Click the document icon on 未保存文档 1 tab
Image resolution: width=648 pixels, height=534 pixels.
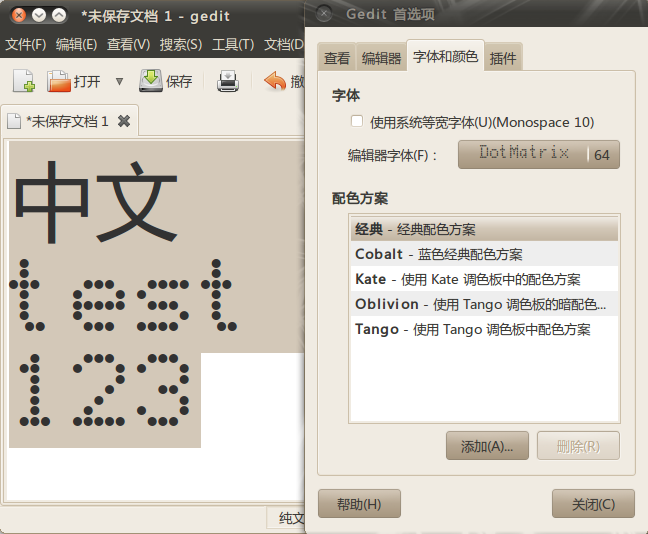[14, 121]
